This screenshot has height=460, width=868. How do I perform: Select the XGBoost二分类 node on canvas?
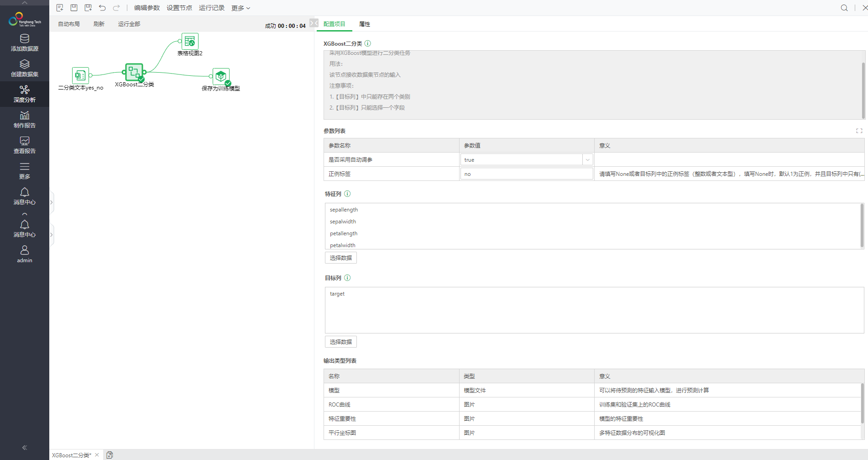(134, 72)
